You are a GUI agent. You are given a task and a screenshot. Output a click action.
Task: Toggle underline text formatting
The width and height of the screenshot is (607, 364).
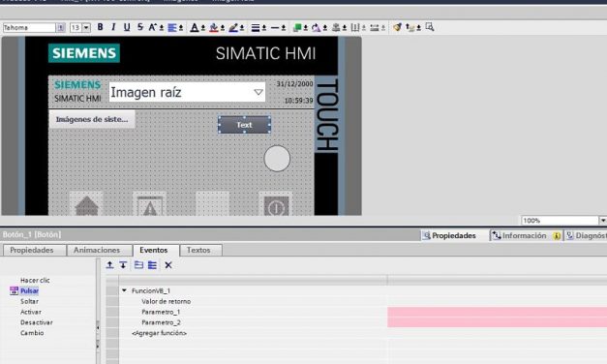(127, 27)
